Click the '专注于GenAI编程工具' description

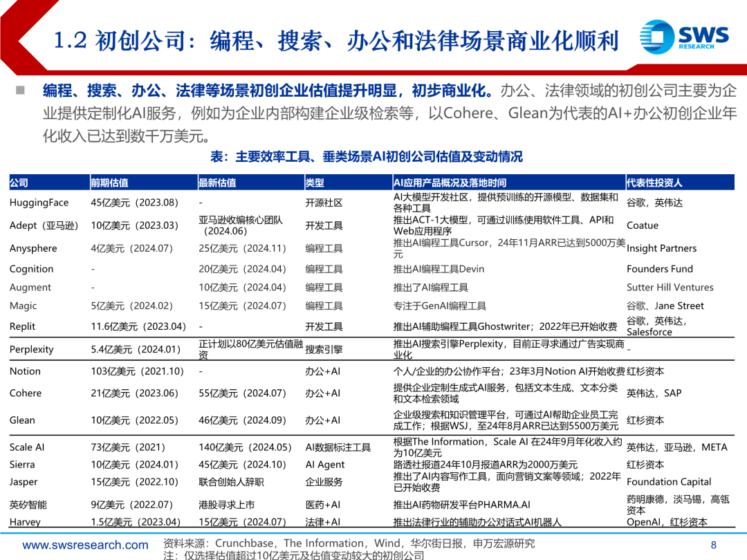click(440, 306)
